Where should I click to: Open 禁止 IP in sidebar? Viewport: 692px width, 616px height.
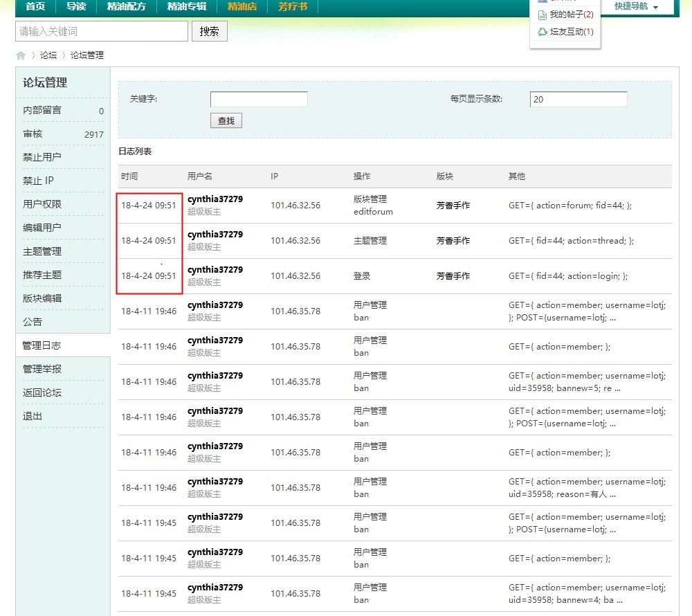click(38, 181)
